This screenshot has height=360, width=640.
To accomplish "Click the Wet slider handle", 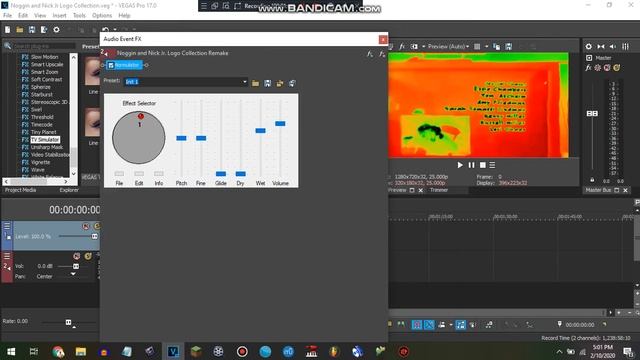I will [260, 131].
